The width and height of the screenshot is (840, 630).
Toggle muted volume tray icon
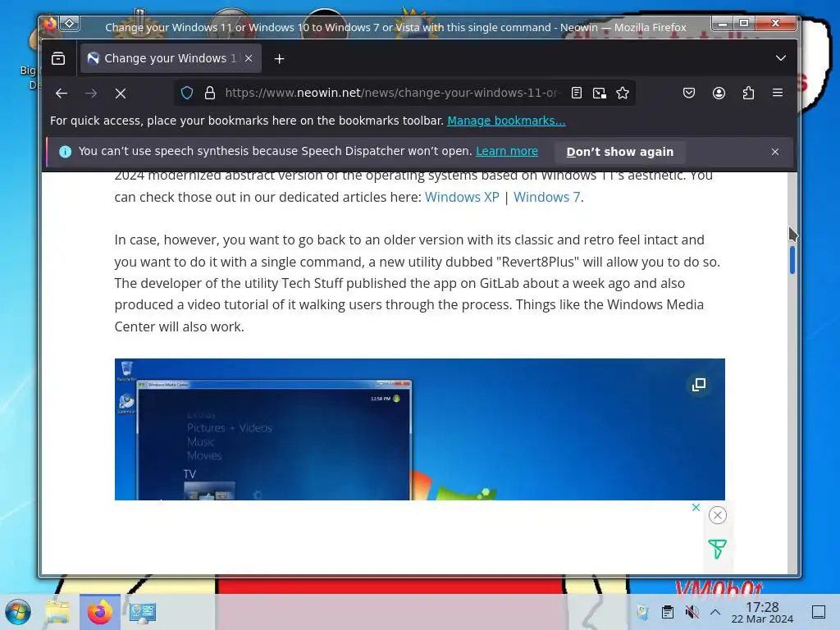692,612
